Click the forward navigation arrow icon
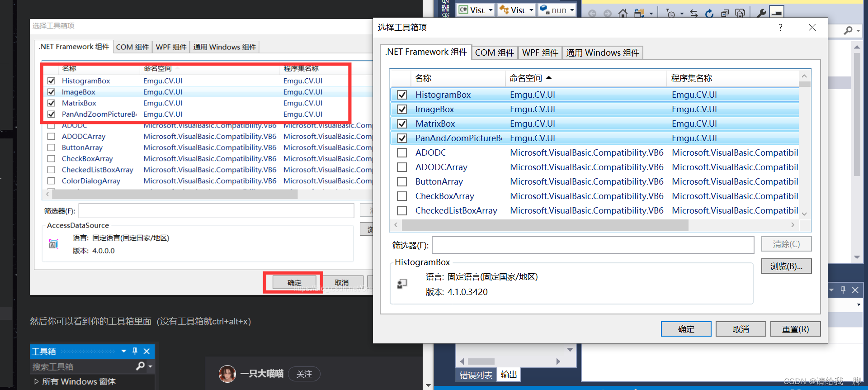868x390 pixels. pos(608,14)
